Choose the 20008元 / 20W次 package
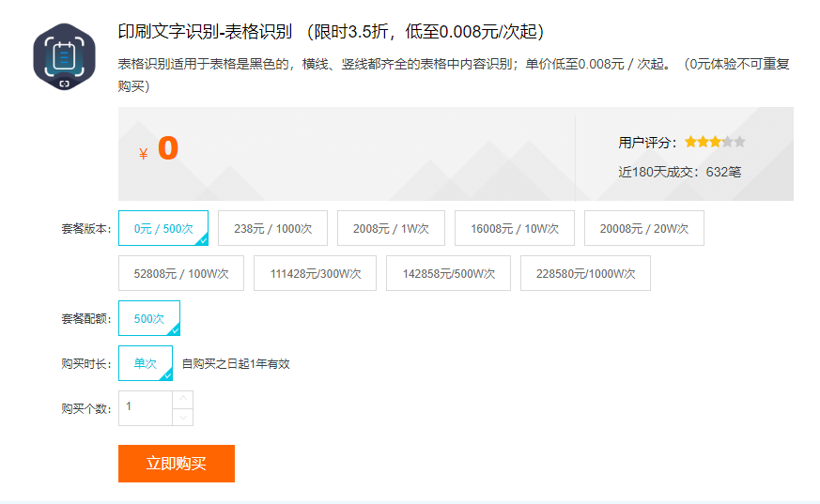Viewport: 820px width, 504px height. (643, 228)
